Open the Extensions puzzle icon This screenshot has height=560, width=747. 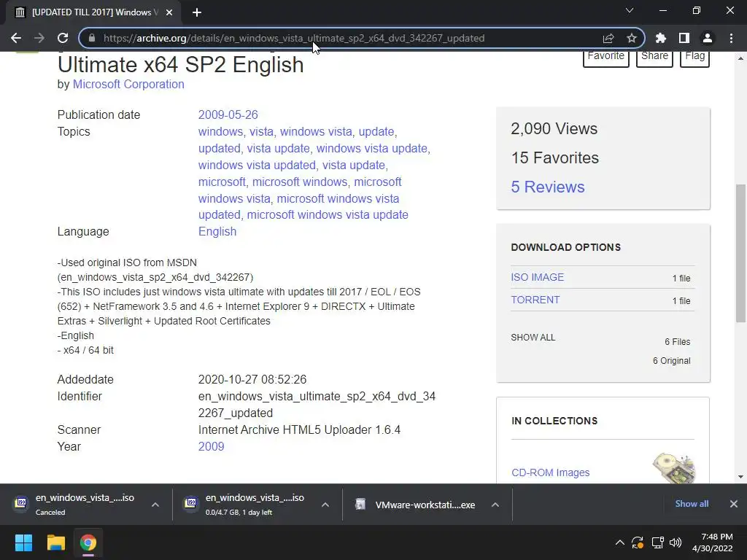pyautogui.click(x=661, y=38)
